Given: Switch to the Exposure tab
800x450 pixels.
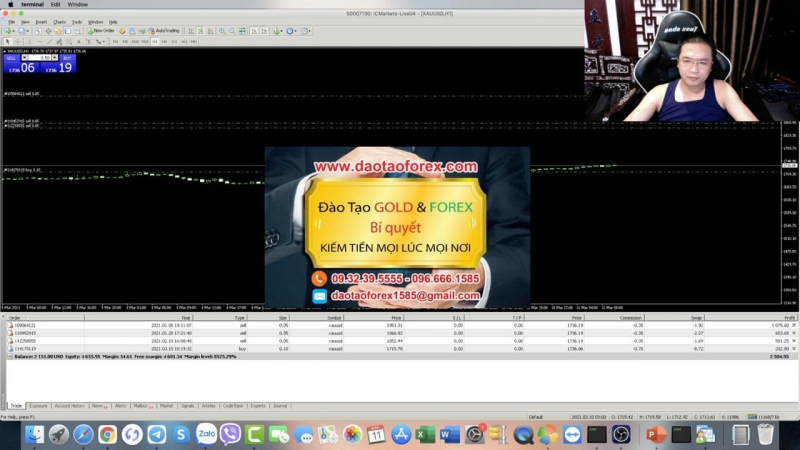Looking at the screenshot, I should (38, 406).
